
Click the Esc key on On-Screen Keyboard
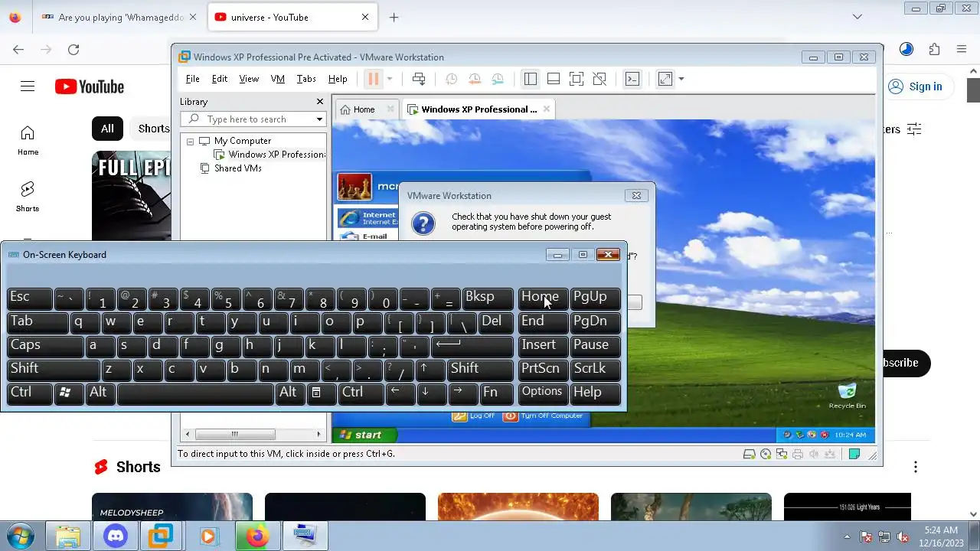click(29, 298)
